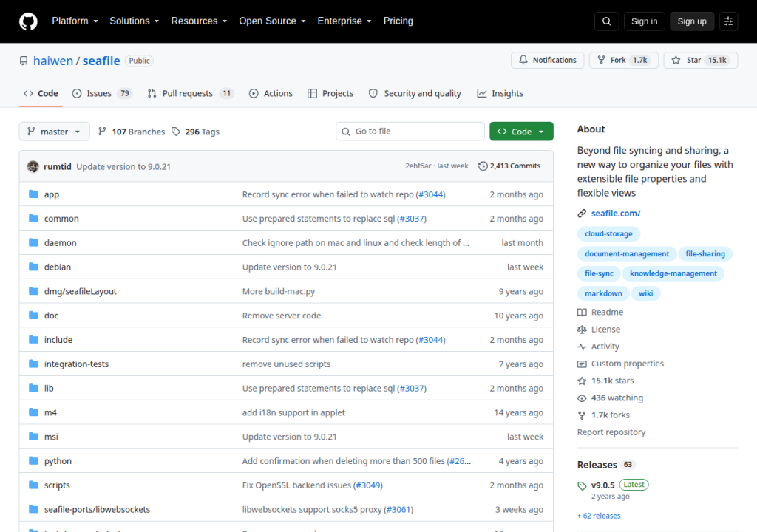Click the common folder icon
Screen dimensions: 757x532
point(33,218)
